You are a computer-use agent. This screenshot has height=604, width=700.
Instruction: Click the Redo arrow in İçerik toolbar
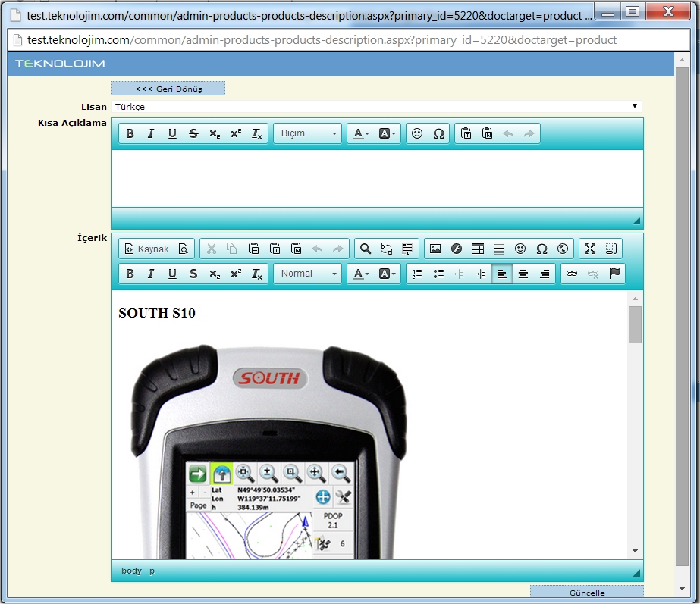click(x=338, y=249)
